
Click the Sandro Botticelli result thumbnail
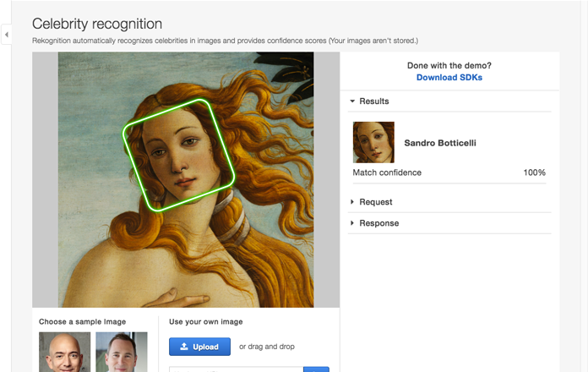(x=373, y=142)
